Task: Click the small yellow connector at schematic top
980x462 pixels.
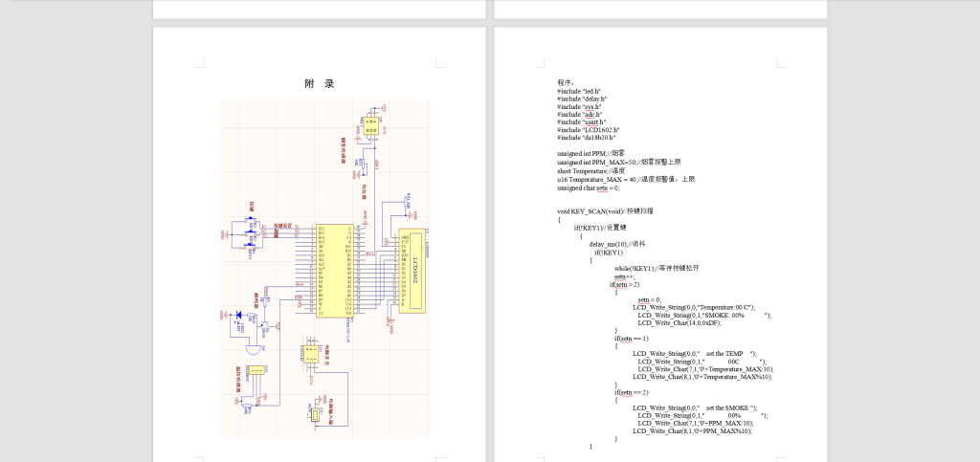Action: point(371,123)
